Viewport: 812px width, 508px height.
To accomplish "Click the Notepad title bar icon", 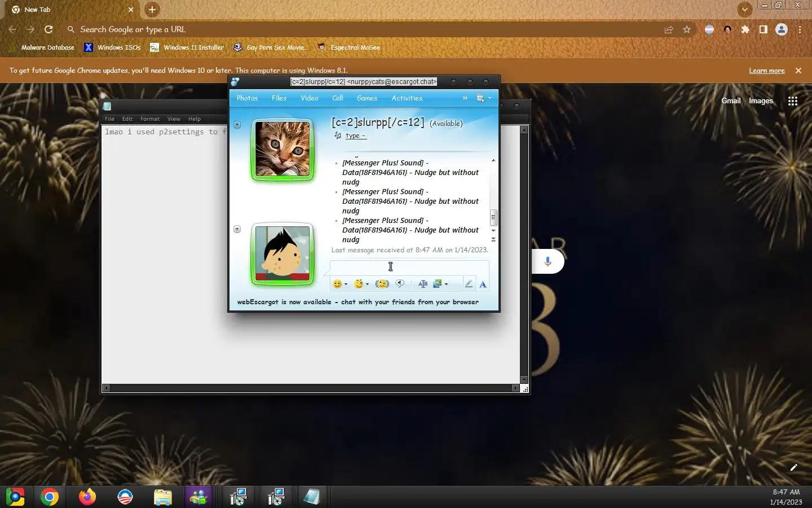I will 107,106.
